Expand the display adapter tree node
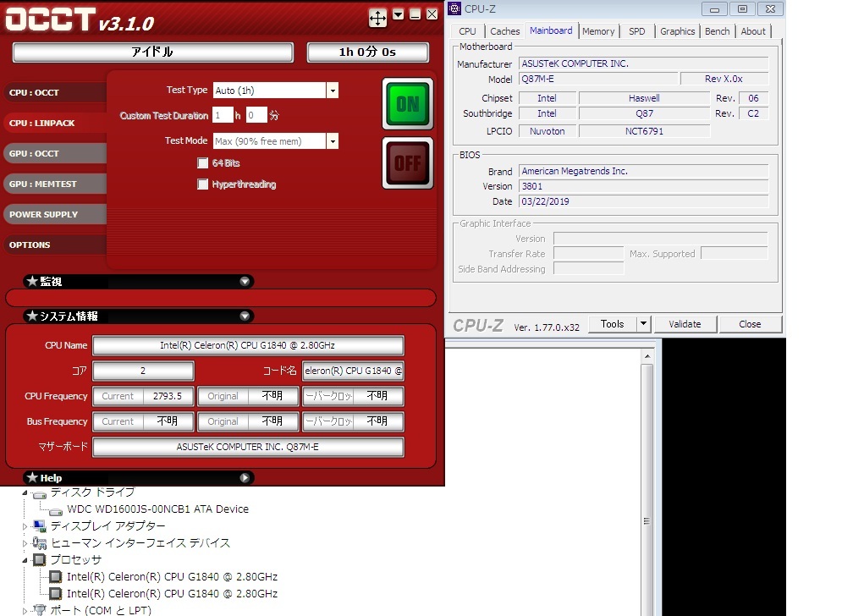The width and height of the screenshot is (853, 616). 25,526
